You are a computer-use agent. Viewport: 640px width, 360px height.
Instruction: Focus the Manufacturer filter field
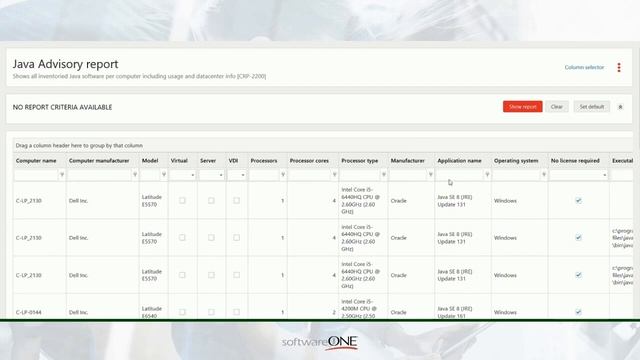[408, 175]
